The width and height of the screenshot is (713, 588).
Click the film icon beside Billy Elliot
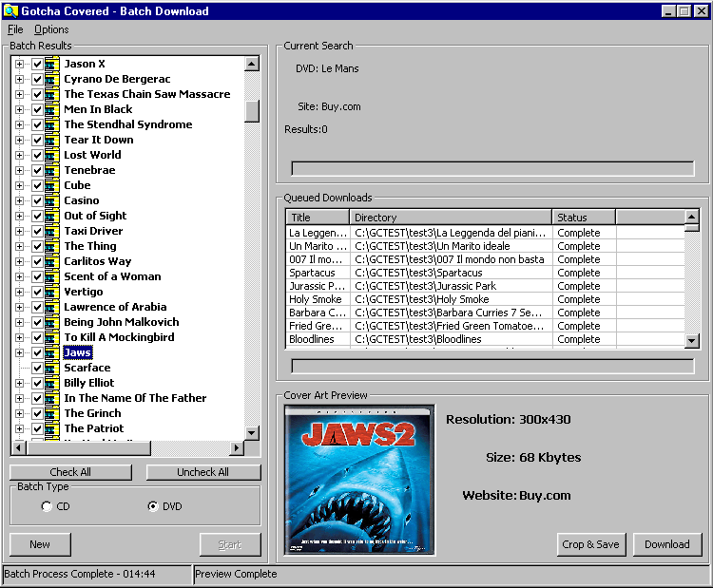click(x=52, y=383)
